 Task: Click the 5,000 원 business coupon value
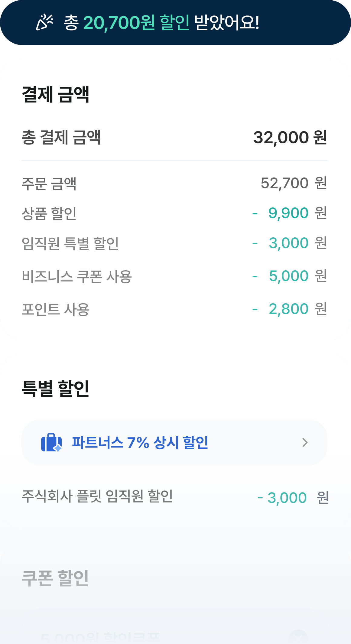297,276
